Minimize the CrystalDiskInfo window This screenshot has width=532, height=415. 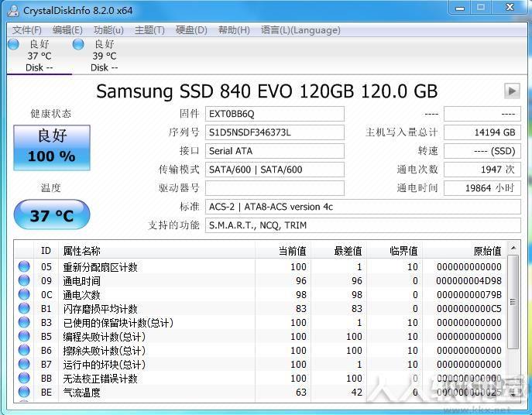pyautogui.click(x=460, y=8)
